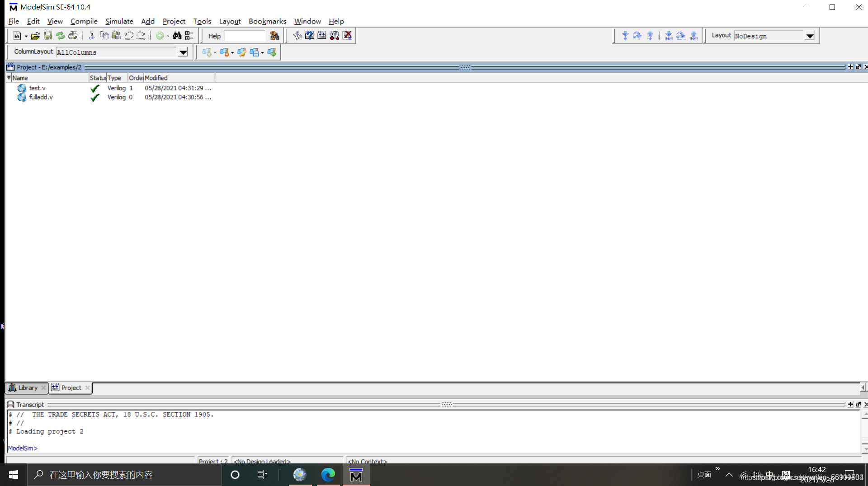Click the Step Over curved-arrow icon
Screen dimensions: 868x486
637,36
